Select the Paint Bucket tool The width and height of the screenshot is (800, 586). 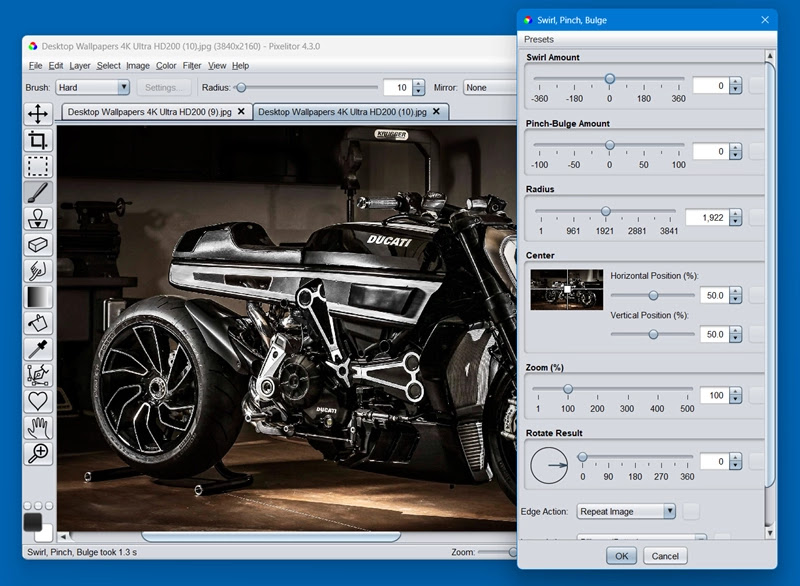click(38, 323)
